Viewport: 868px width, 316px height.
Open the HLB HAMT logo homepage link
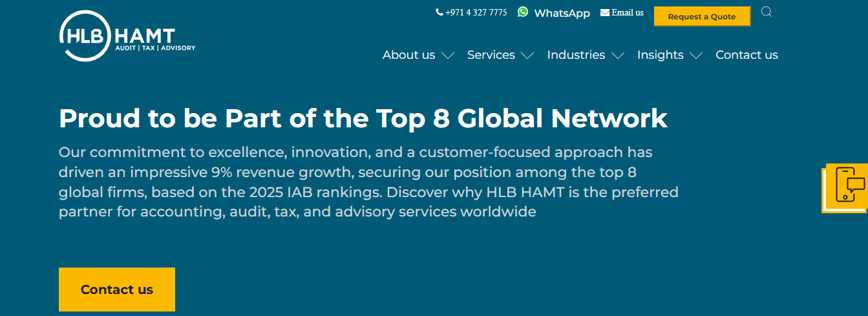(127, 36)
